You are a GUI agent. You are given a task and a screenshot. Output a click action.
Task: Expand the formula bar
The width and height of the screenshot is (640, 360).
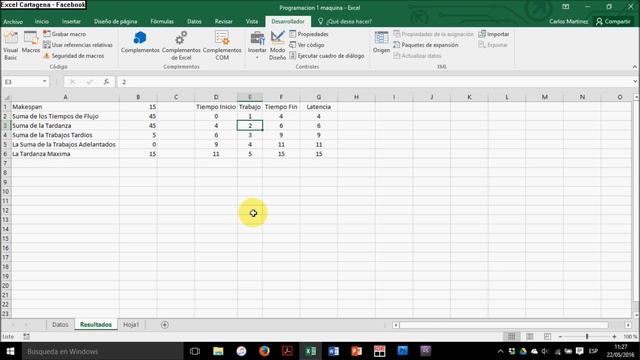(635, 82)
